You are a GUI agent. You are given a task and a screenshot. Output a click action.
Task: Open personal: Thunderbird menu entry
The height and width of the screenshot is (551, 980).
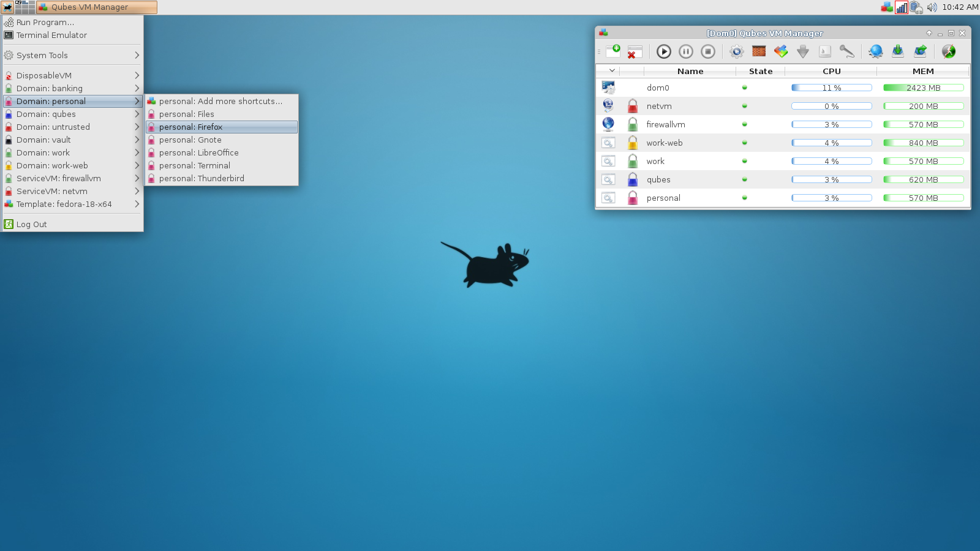point(202,178)
